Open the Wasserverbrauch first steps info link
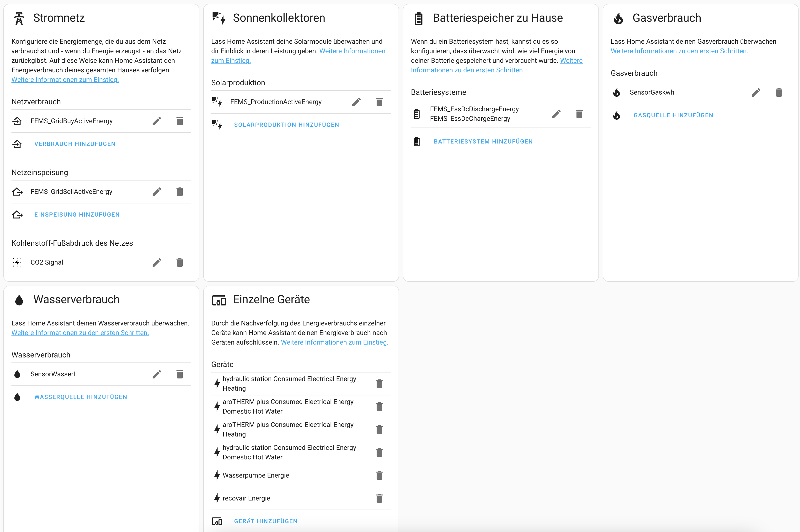Viewport: 800px width, 532px height. coord(80,333)
